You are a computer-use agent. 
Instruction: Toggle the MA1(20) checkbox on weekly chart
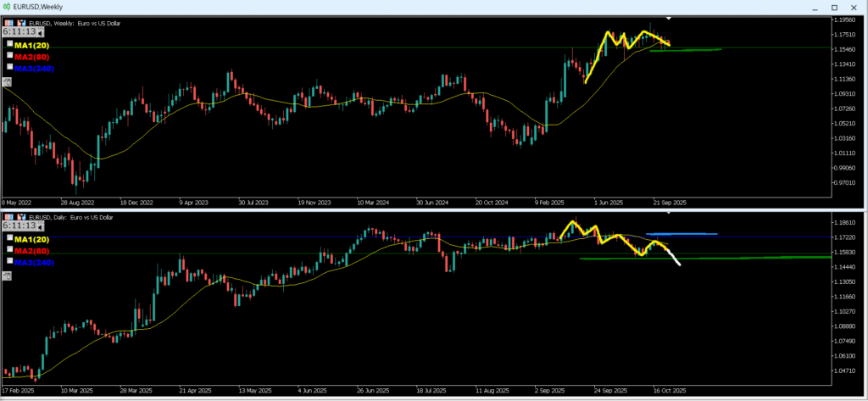pos(10,44)
